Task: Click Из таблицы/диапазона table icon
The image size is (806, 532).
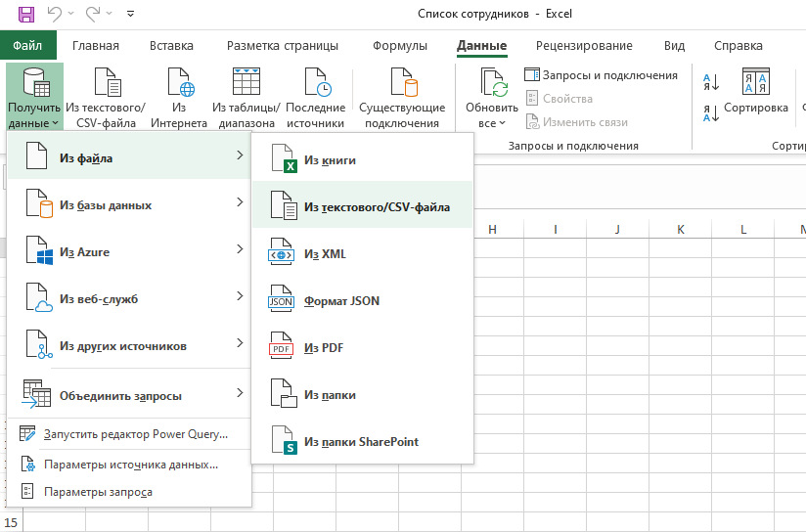Action: pos(246,81)
